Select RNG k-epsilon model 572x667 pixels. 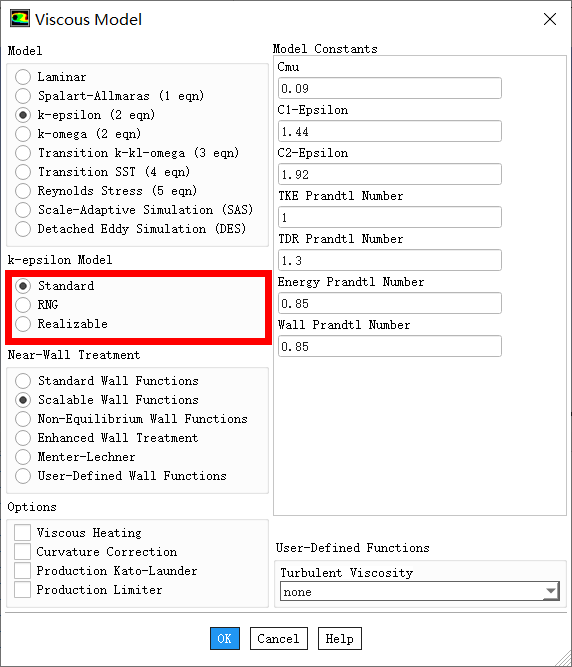[x=23, y=305]
